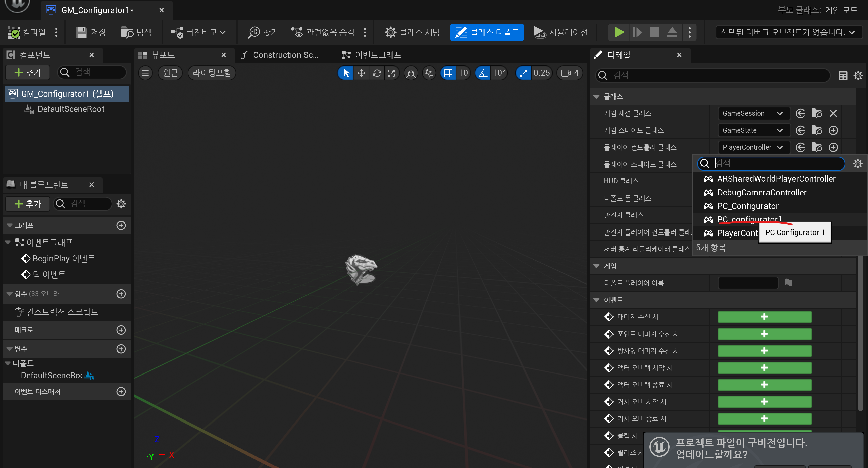The image size is (868, 468).
Task: Click 추가 in My Blueprint panel
Action: tap(28, 204)
